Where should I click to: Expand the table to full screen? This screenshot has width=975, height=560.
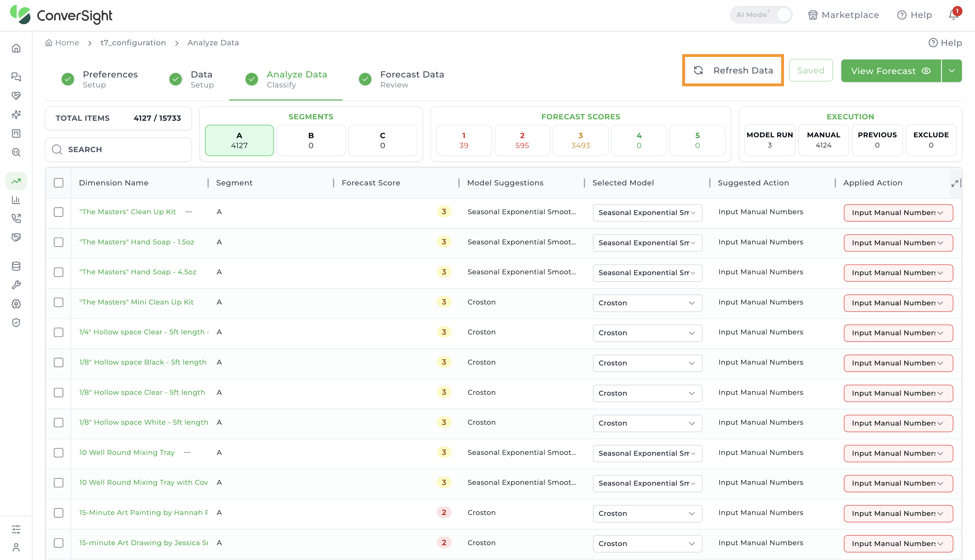pyautogui.click(x=954, y=183)
